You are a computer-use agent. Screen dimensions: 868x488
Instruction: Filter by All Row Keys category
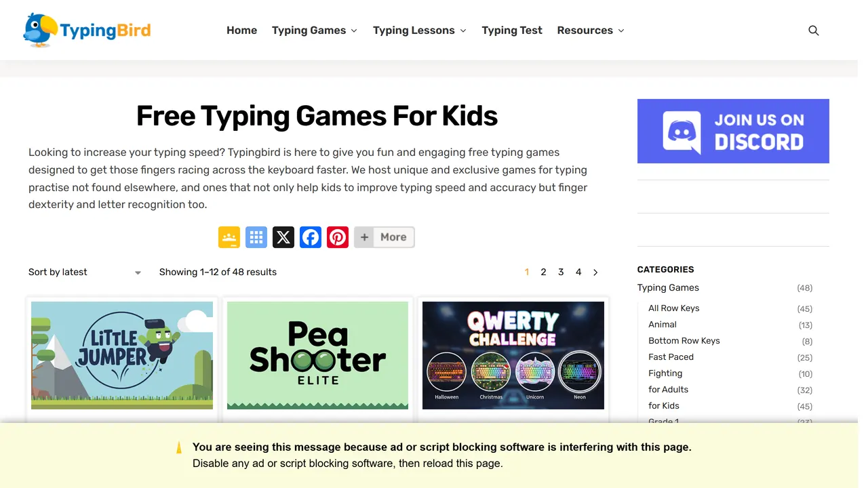pyautogui.click(x=673, y=308)
